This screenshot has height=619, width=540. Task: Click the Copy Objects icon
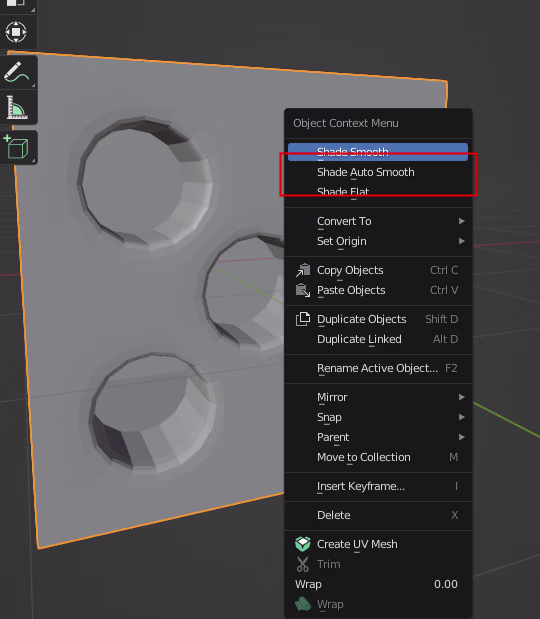(303, 270)
